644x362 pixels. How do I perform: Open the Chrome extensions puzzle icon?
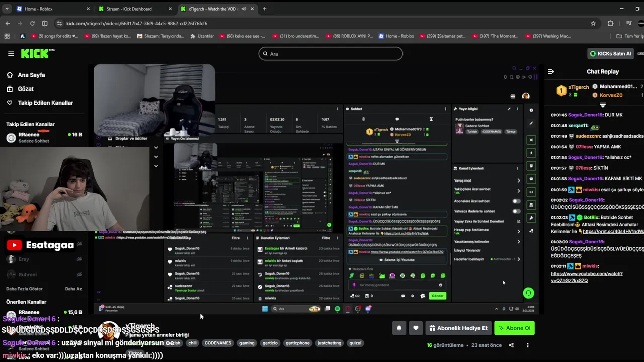(611, 23)
